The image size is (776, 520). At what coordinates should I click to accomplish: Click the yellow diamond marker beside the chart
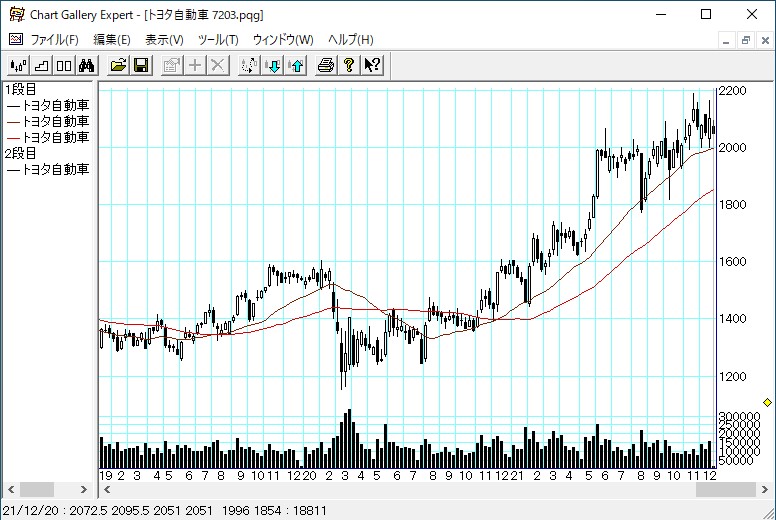(767, 402)
